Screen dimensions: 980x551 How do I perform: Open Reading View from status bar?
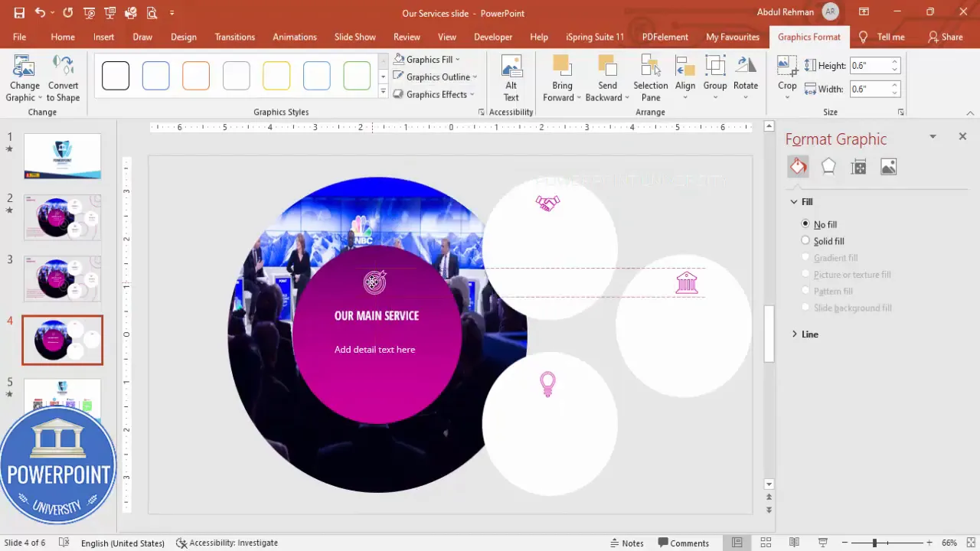[794, 543]
